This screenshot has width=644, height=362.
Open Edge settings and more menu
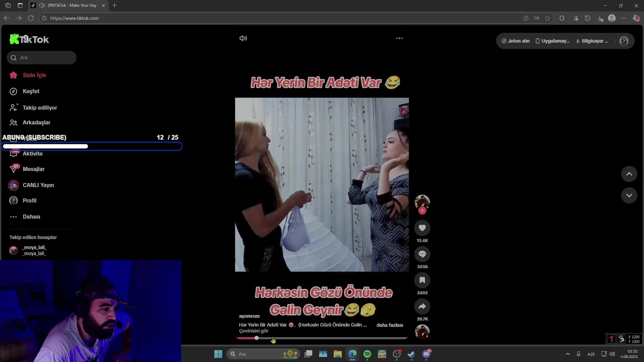pos(624,18)
